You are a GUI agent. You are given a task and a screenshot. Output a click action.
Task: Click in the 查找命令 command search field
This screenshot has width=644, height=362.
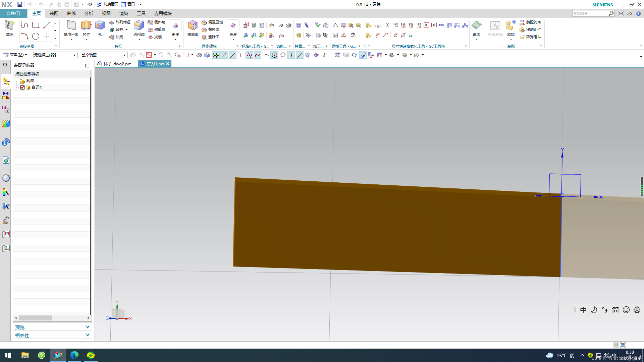click(x=590, y=13)
